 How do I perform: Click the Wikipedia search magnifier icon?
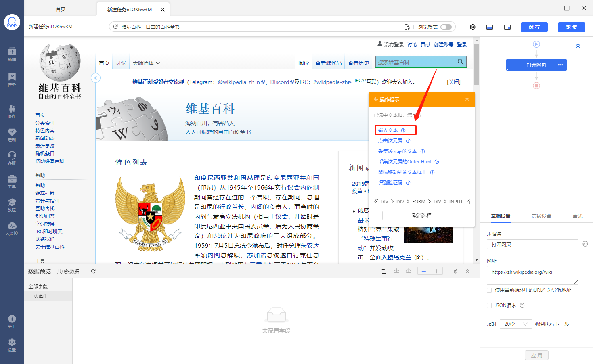(460, 62)
